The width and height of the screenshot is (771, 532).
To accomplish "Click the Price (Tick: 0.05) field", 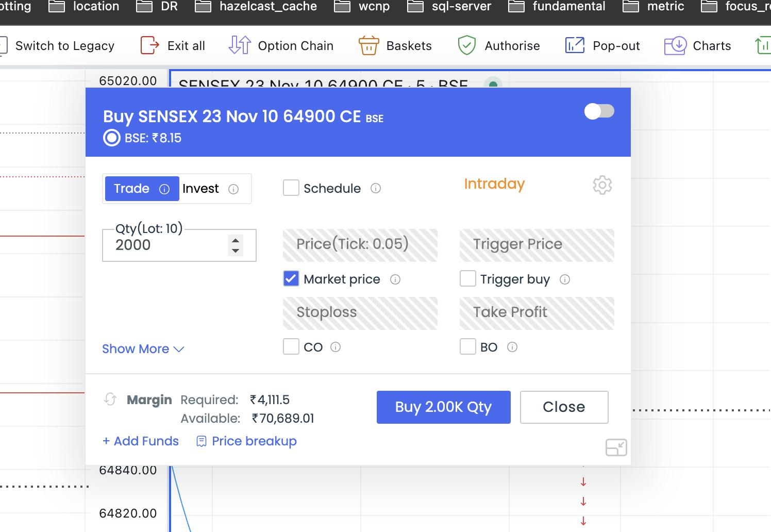I will pos(360,245).
